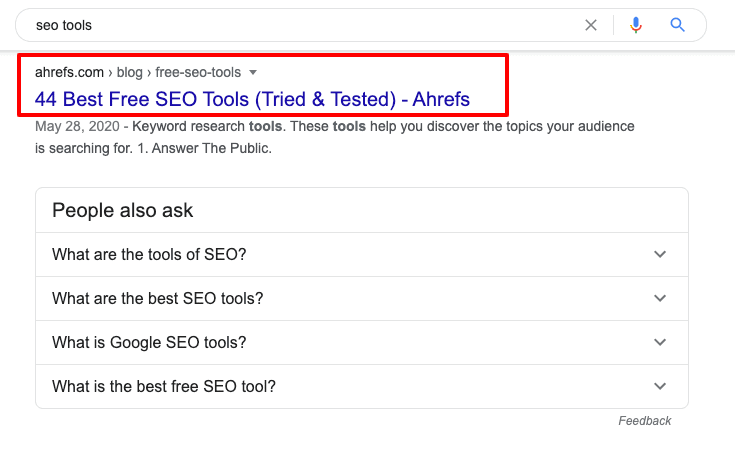Select the question 'What are the best SEO tools?'
Image resolution: width=735 pixels, height=454 pixels.
pos(158,298)
